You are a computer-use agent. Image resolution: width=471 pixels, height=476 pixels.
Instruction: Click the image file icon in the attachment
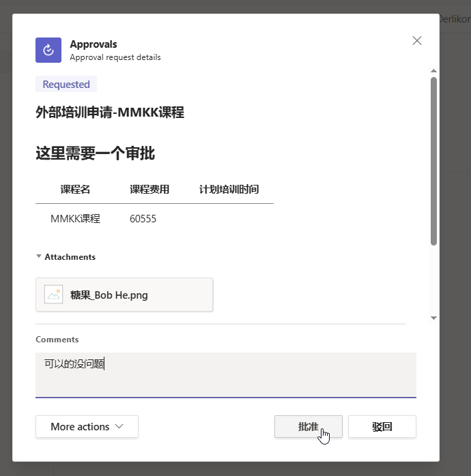pos(53,295)
